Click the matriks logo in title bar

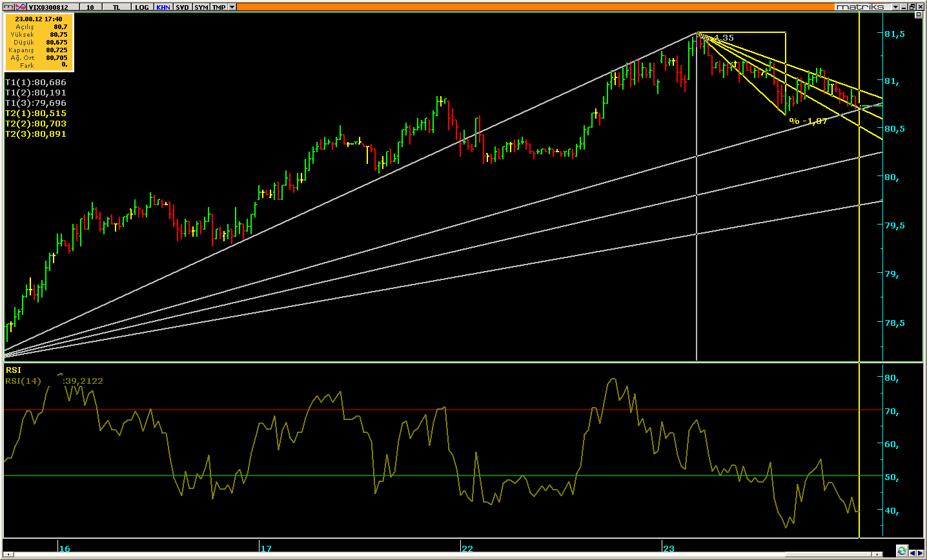pyautogui.click(x=863, y=7)
